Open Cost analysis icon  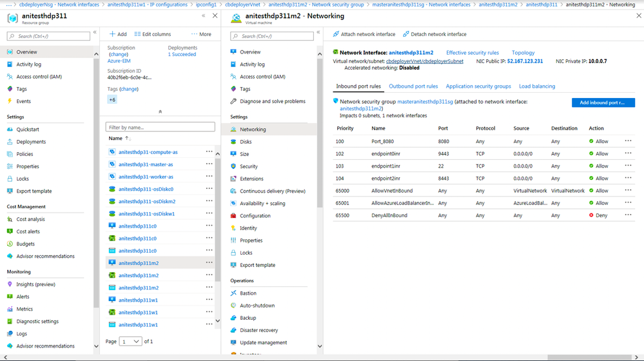[10, 219]
